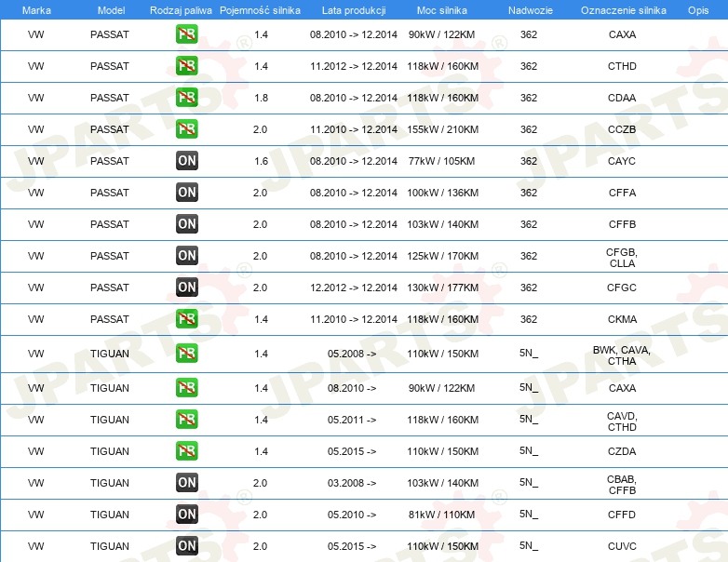Click the PB petrol icon in the CAXA Passat row
Screen dimensions: 728x562
pyautogui.click(x=186, y=34)
